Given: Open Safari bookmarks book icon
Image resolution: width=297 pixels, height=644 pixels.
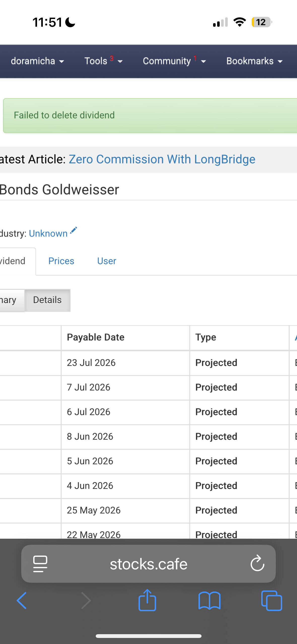Looking at the screenshot, I should pos(209,600).
